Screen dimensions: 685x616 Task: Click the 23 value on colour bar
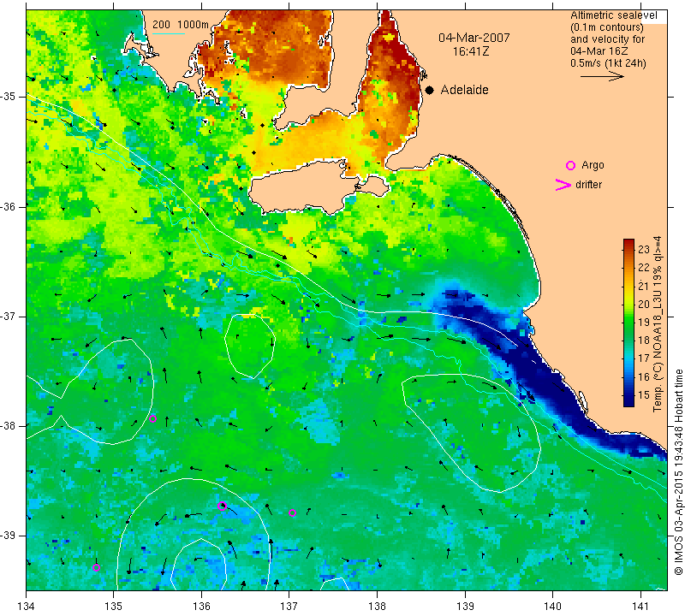644,249
